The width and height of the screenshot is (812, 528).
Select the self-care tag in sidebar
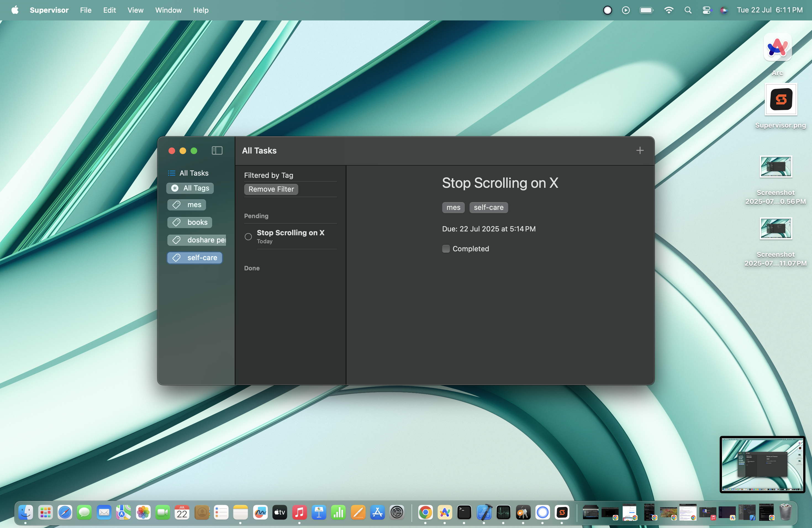pos(194,258)
